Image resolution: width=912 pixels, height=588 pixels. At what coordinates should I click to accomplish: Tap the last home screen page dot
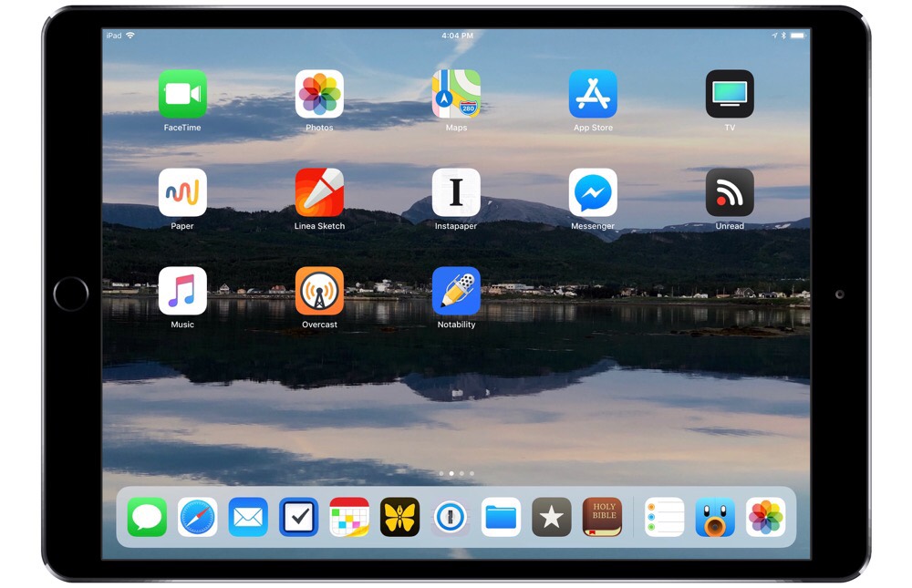[x=472, y=473]
